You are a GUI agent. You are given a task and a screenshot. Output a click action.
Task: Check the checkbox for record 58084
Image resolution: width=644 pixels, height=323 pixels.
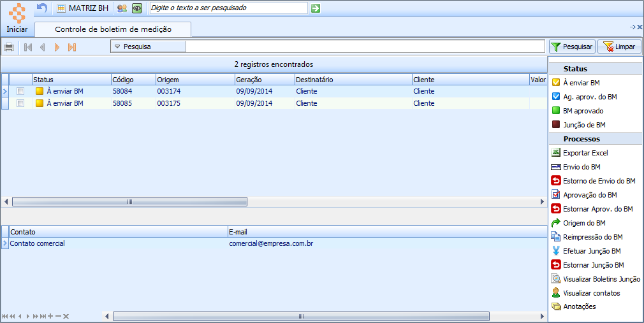click(x=20, y=91)
